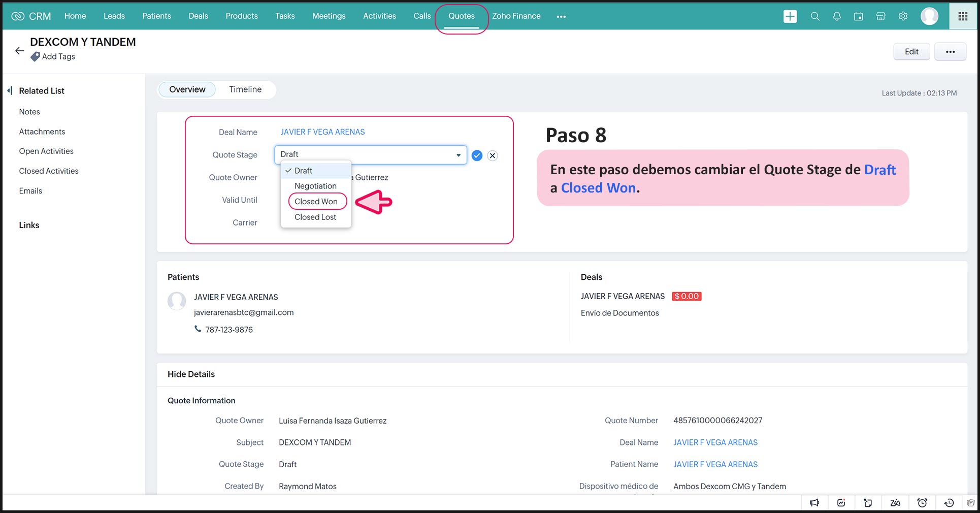Open the calendar icon in top bar
The width and height of the screenshot is (980, 513).
tap(858, 16)
